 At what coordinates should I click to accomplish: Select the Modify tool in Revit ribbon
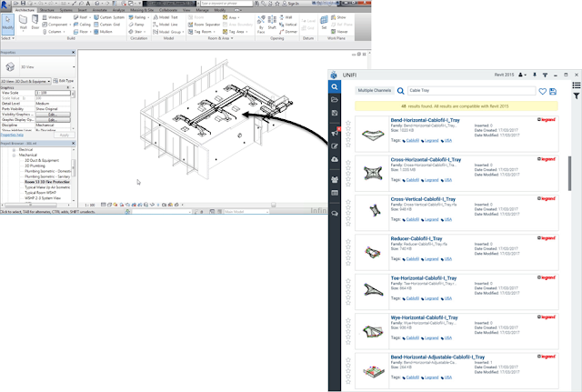(7, 23)
